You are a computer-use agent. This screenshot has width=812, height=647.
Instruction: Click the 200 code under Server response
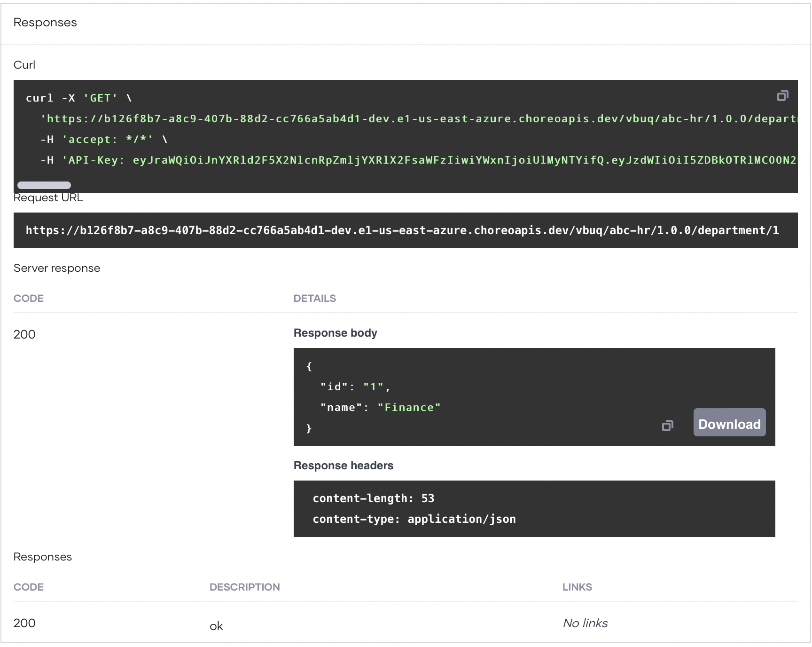pos(24,334)
